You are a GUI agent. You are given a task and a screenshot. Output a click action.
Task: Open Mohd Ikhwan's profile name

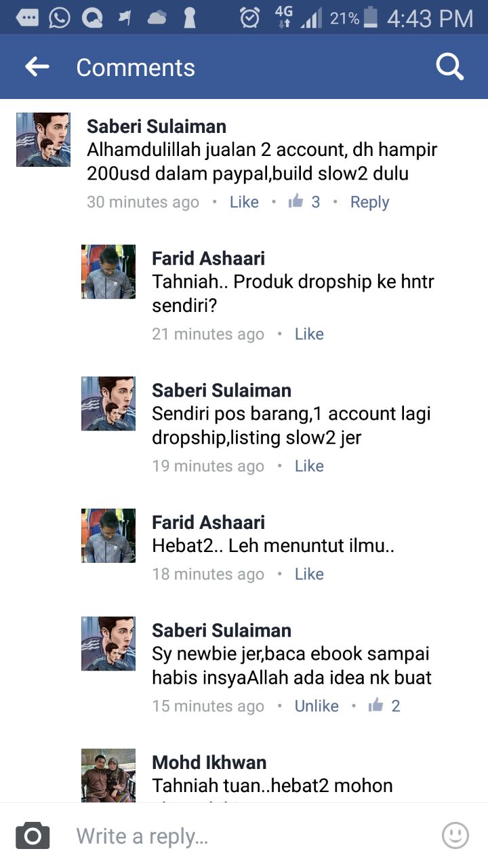tap(209, 762)
